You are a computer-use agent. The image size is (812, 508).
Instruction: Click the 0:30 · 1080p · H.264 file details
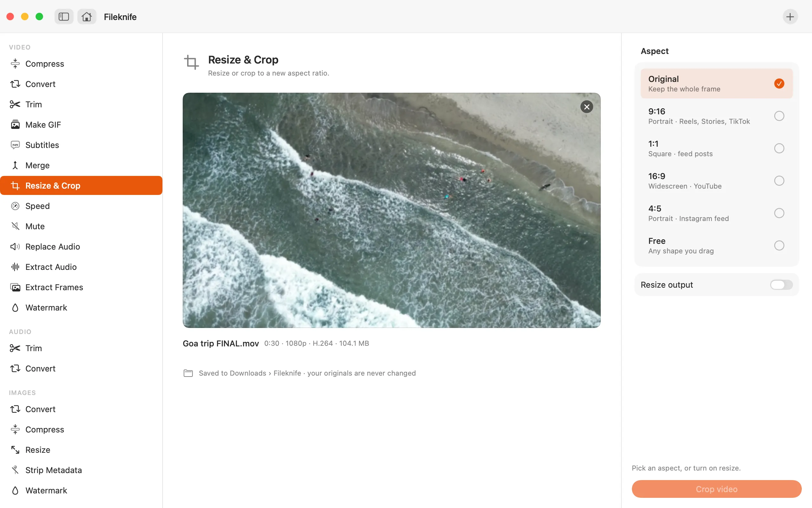(x=317, y=343)
